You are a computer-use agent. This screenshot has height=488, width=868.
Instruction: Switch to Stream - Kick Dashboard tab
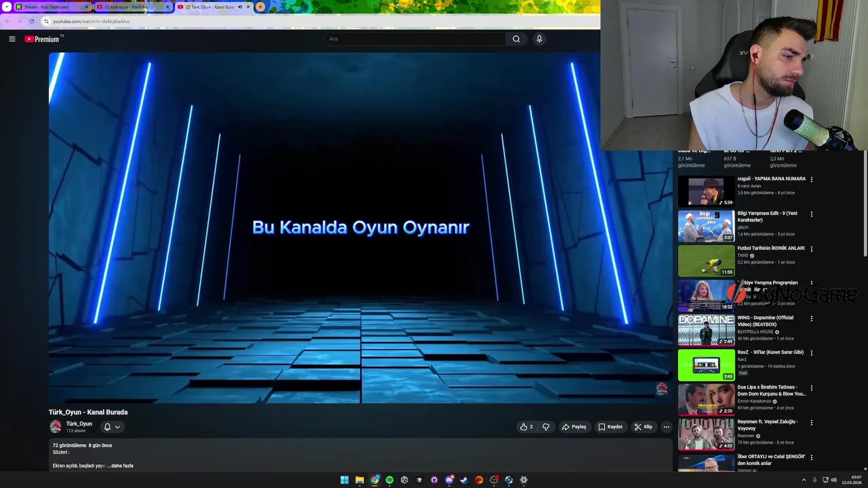(52, 7)
